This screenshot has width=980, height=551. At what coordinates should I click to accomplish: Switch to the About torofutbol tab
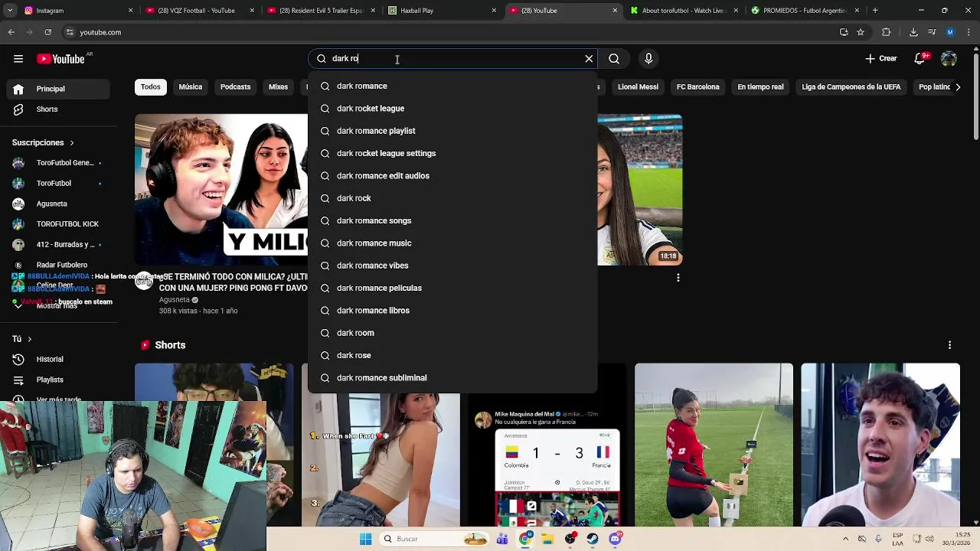pos(684,11)
